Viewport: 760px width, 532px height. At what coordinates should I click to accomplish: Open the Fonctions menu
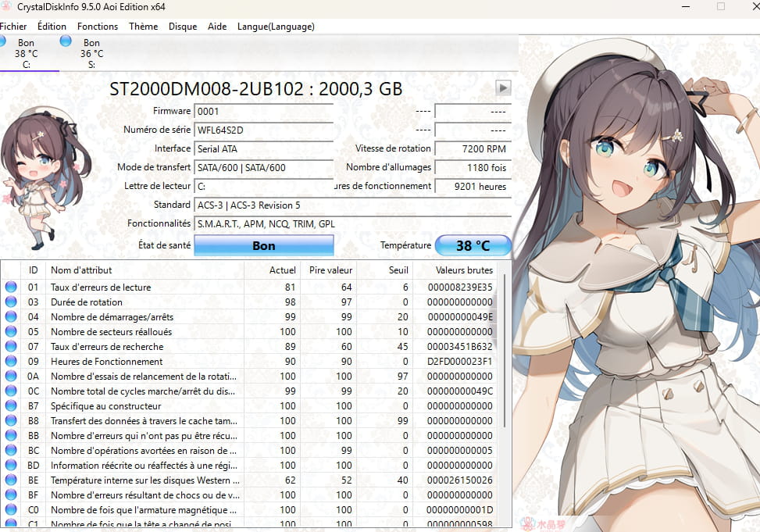tap(98, 27)
